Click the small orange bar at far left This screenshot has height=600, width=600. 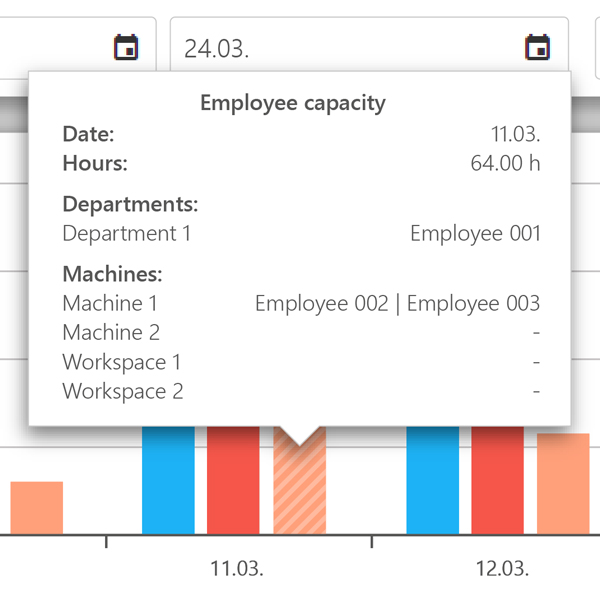click(37, 508)
